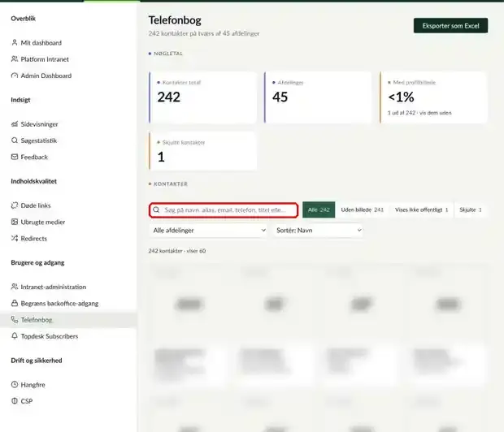Click the Med profilbillede card
Screen dimensions: 504x432
coord(433,97)
